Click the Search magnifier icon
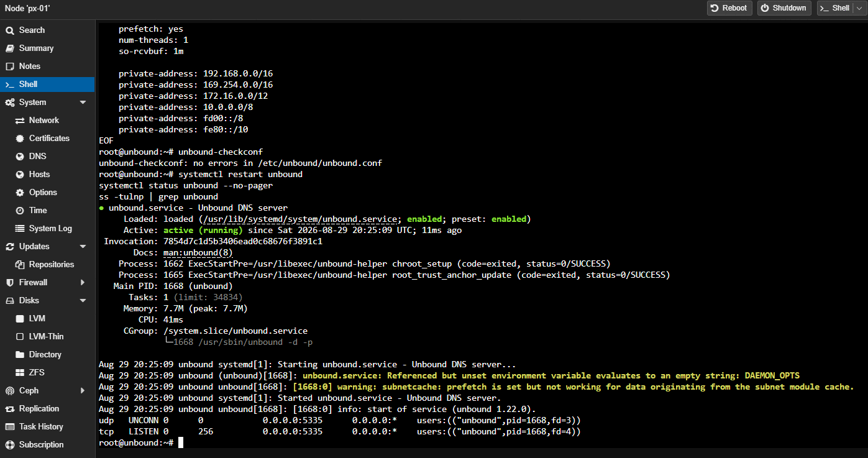Image resolution: width=868 pixels, height=458 pixels. coord(9,30)
